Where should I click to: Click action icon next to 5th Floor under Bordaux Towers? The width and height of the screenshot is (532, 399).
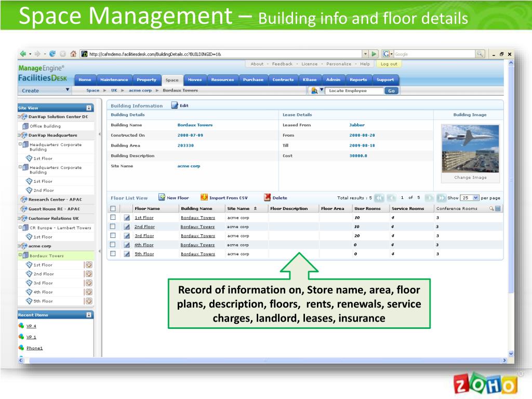tap(89, 301)
